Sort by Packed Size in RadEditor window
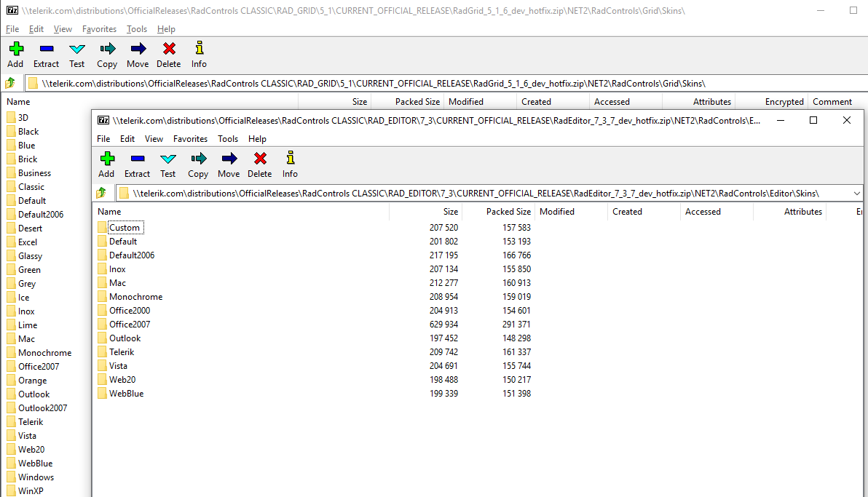 pos(498,212)
